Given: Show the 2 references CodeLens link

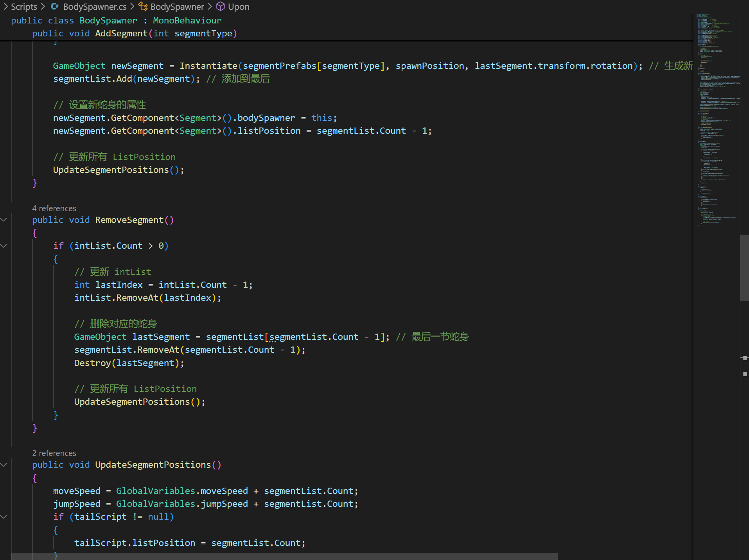Looking at the screenshot, I should click(x=54, y=453).
